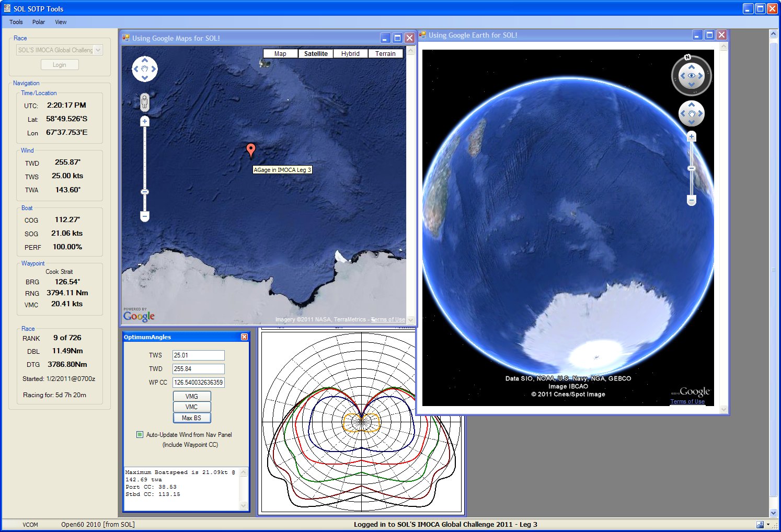Click the AGage in IMOCA Leg 3 label
781x532 pixels.
pos(282,170)
